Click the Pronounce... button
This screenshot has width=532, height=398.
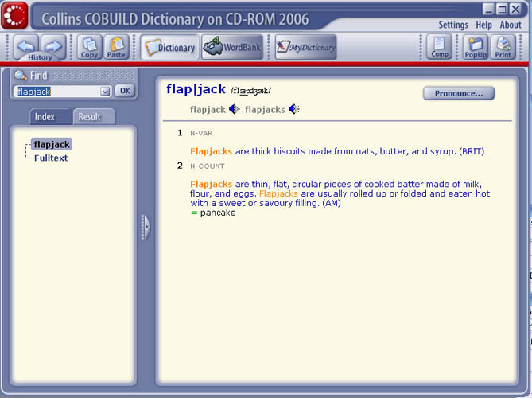459,93
